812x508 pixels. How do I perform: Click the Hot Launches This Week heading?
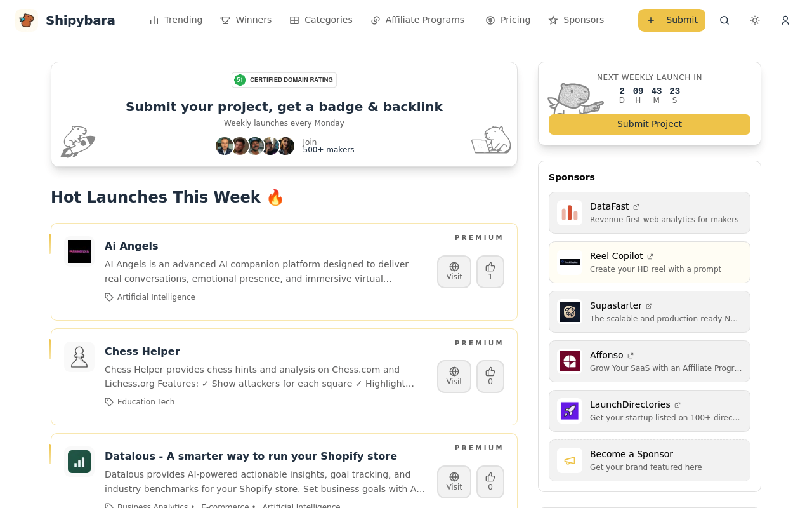(167, 197)
